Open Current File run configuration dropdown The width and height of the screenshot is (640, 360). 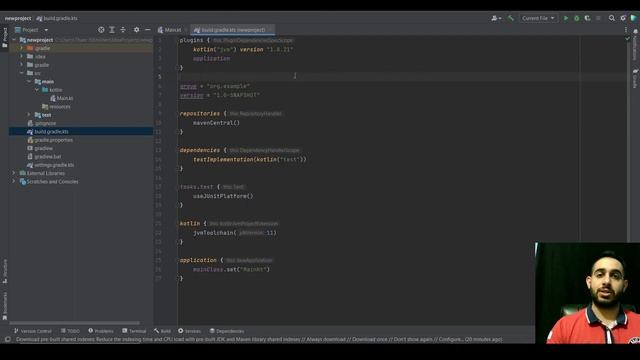538,18
